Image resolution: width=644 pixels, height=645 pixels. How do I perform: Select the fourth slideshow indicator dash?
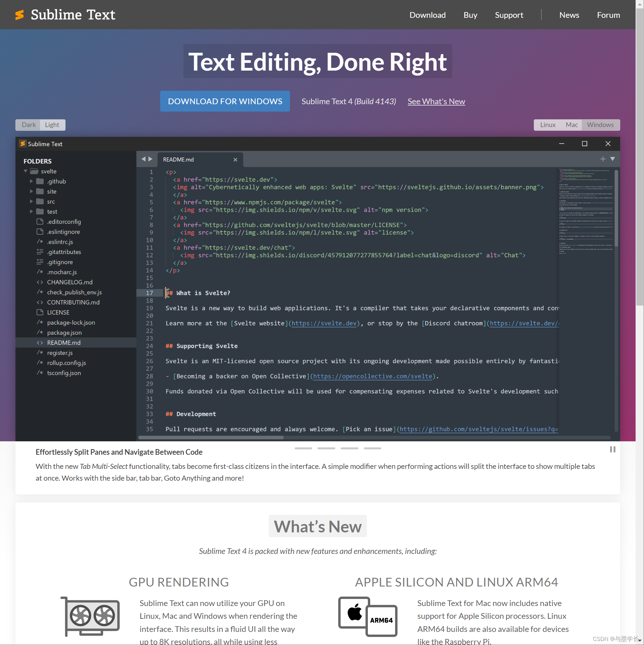(373, 448)
